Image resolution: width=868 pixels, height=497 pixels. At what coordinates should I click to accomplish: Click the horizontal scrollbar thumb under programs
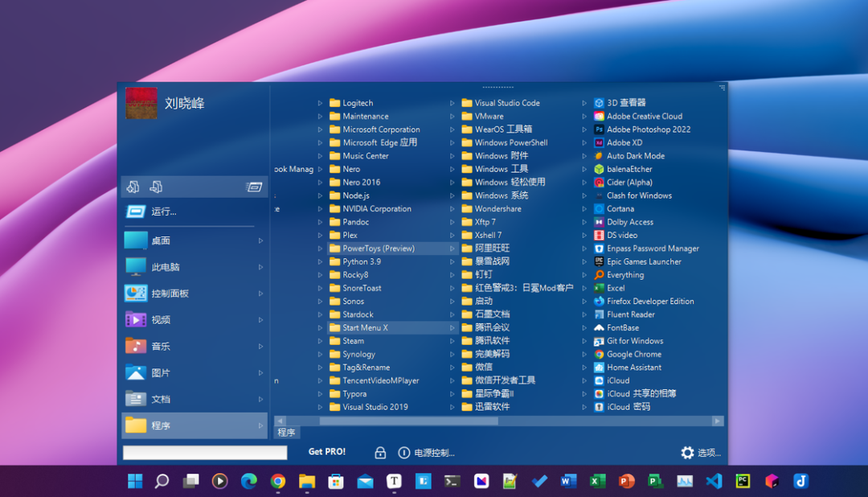coord(408,421)
